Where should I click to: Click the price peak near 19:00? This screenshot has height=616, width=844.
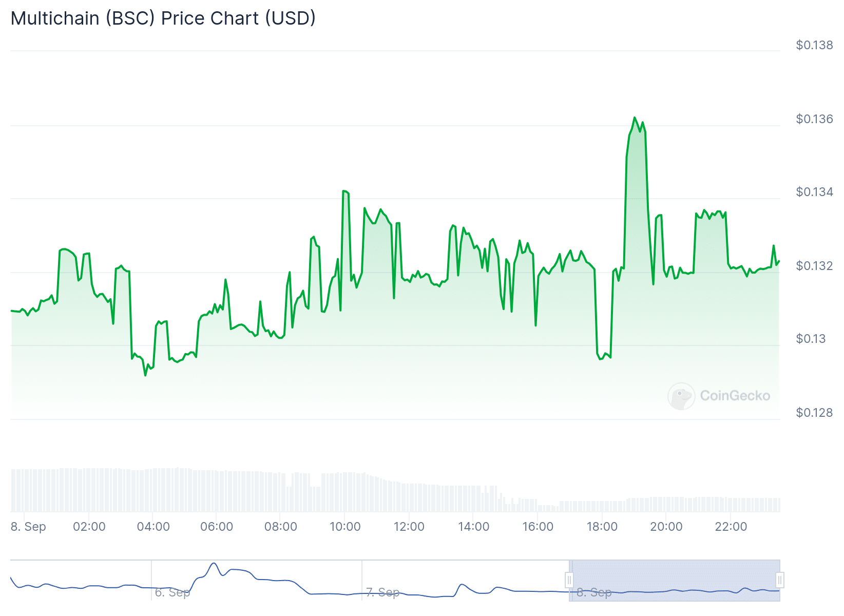pyautogui.click(x=635, y=118)
